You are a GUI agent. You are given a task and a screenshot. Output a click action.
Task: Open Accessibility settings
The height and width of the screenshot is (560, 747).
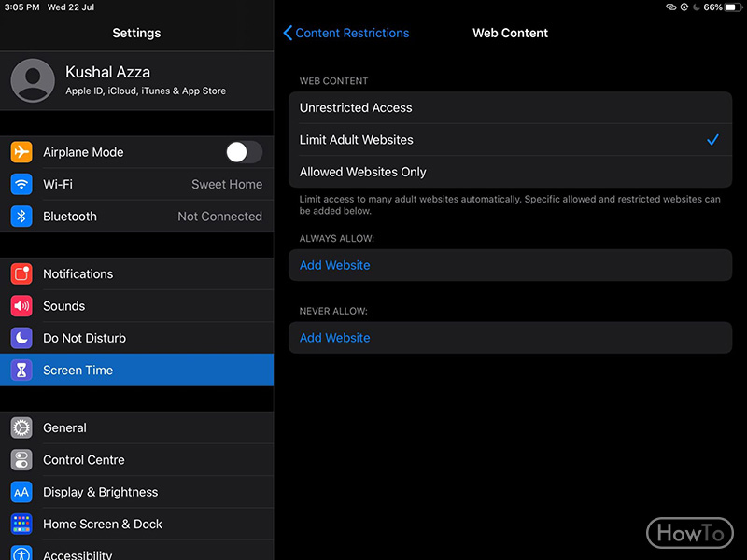[136, 551]
